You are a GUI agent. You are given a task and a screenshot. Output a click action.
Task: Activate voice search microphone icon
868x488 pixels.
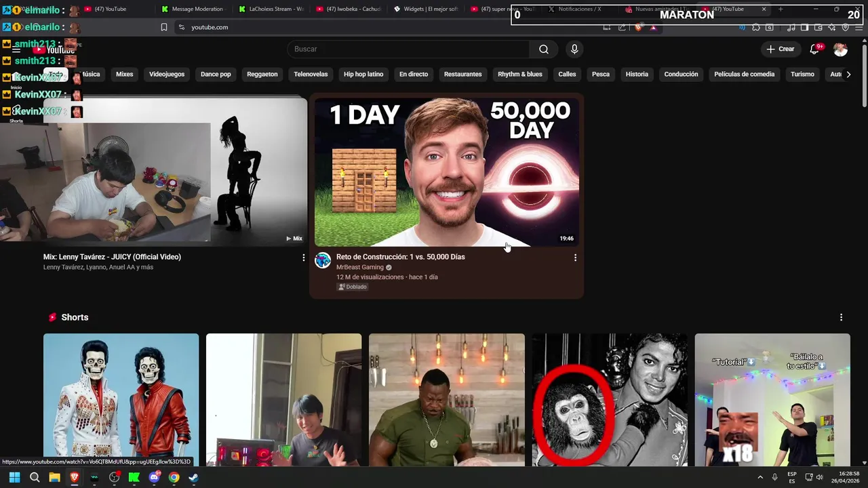574,49
